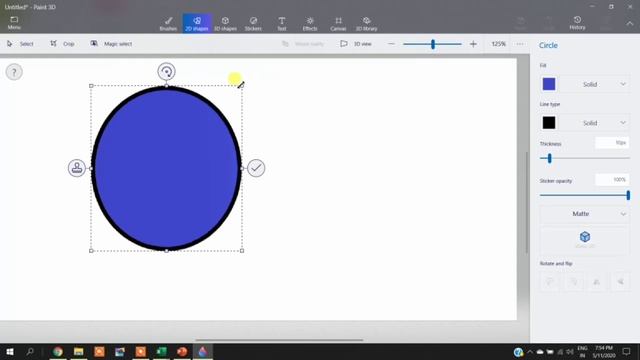Click the blue circle shape
The width and height of the screenshot is (640, 360).
(x=166, y=168)
